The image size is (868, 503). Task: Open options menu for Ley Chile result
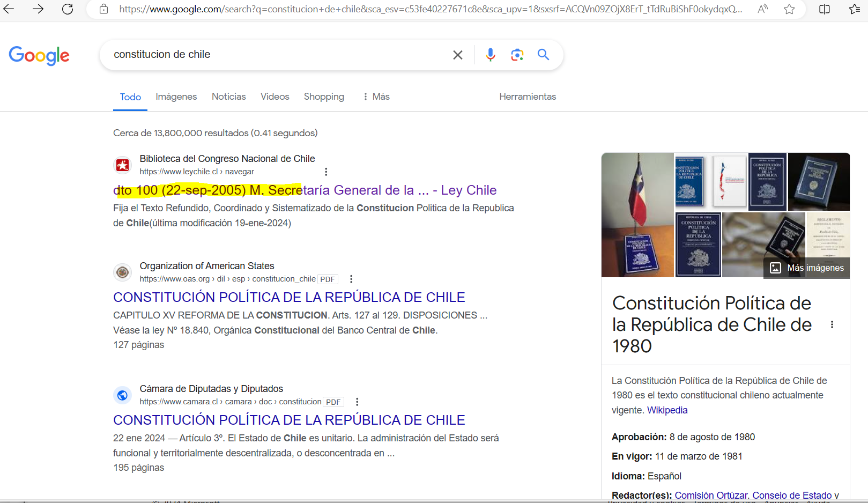click(x=326, y=172)
